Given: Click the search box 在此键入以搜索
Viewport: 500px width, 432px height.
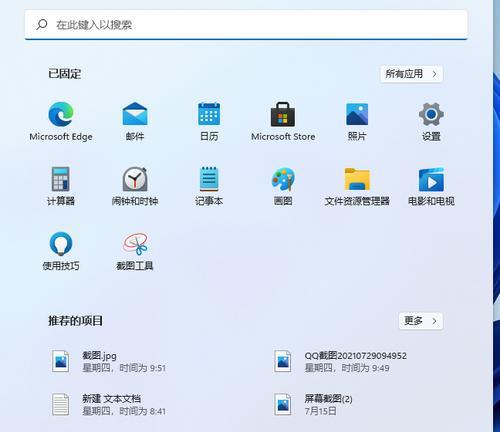Looking at the screenshot, I should [x=246, y=25].
